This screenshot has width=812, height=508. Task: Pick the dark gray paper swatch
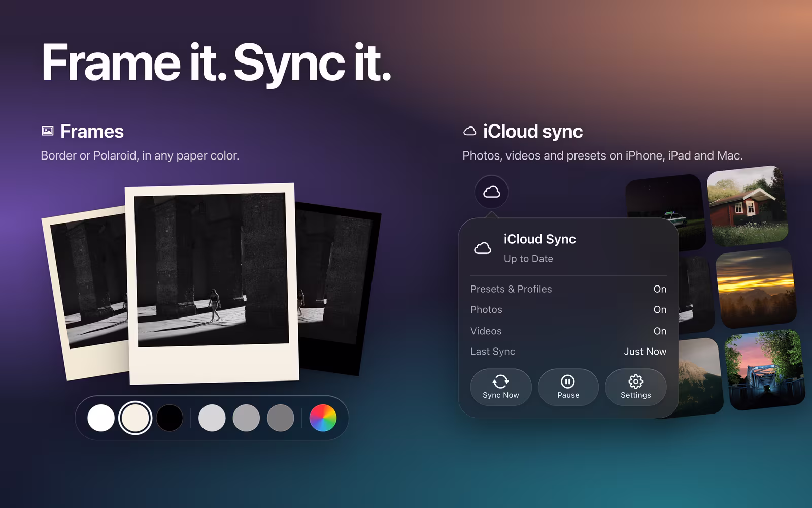pos(281,418)
